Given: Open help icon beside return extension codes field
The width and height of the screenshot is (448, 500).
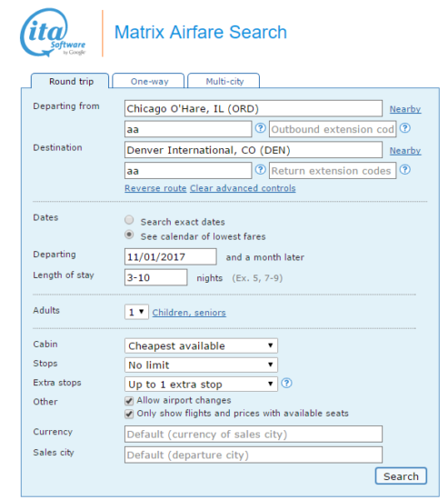Looking at the screenshot, I should [x=405, y=170].
